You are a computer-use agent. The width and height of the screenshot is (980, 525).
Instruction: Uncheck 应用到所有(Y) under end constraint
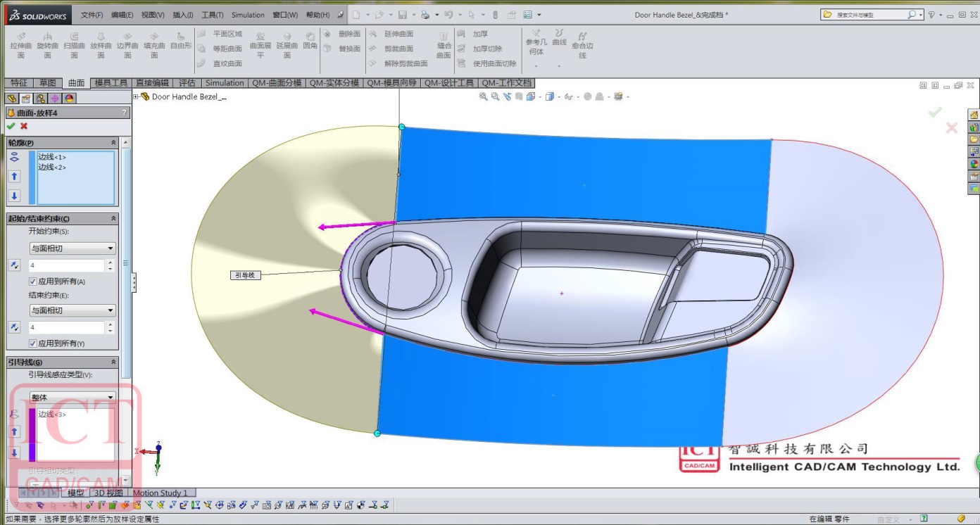pyautogui.click(x=32, y=343)
